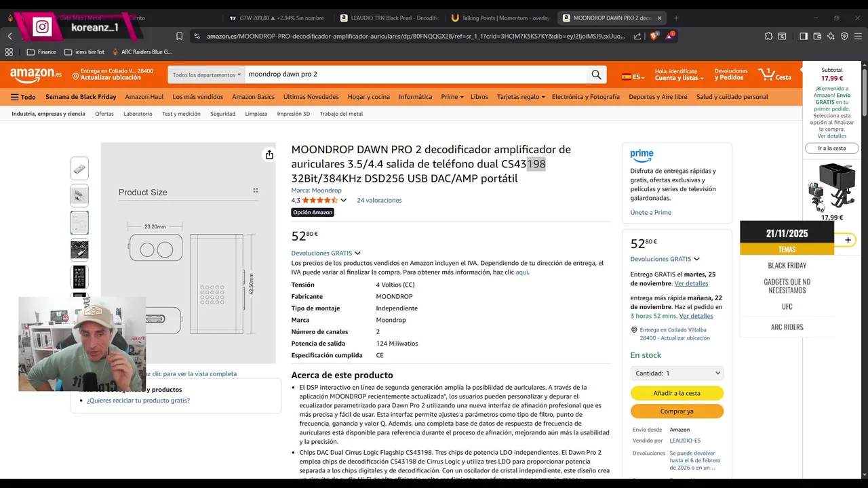Open the Leo AI sparkle icon
868x488 pixels.
point(831,36)
